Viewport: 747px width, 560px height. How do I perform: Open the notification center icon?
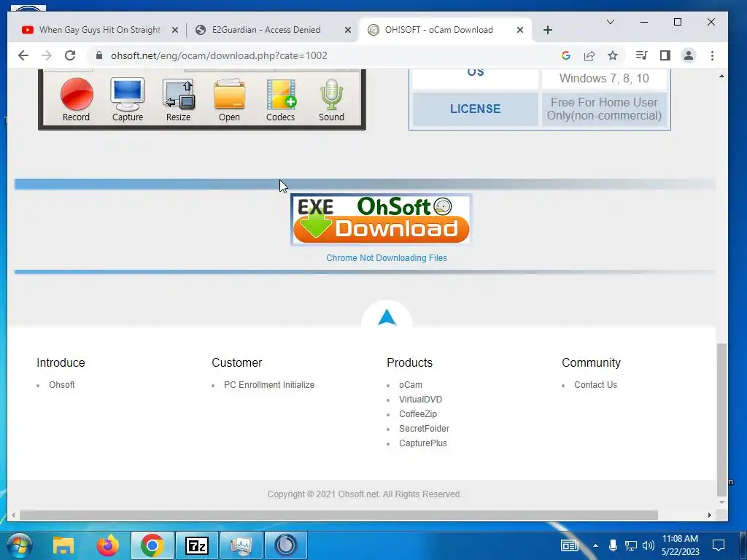[718, 545]
